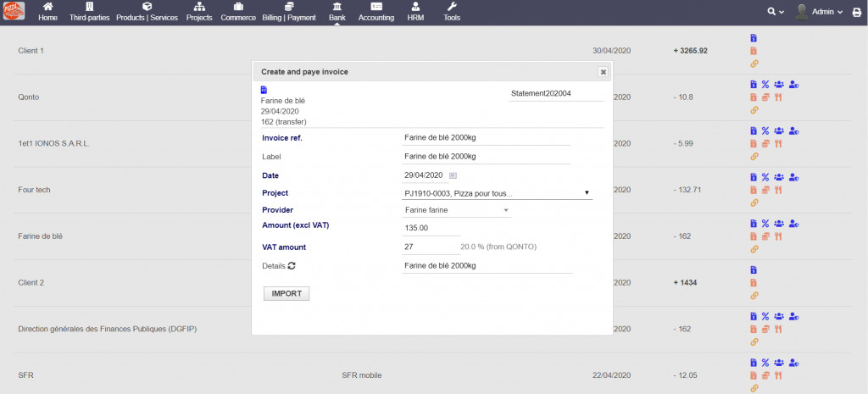Image resolution: width=868 pixels, height=394 pixels.
Task: Click the group users icon in SFR row
Action: (x=779, y=363)
